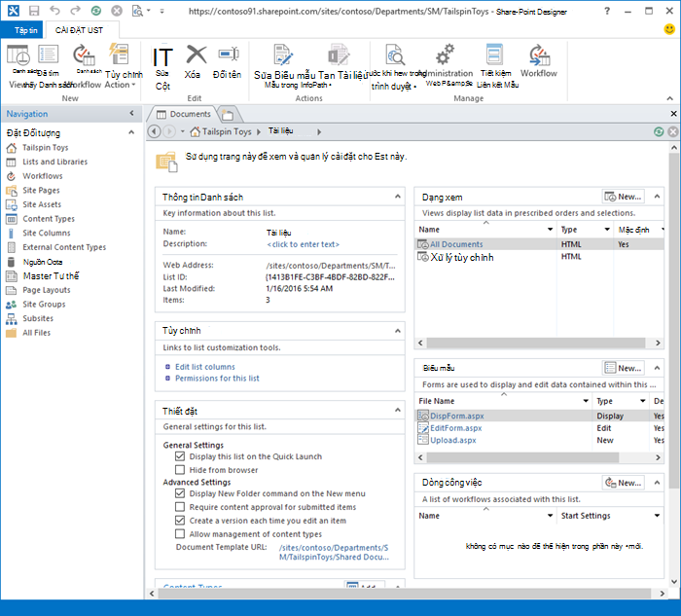Screen dimensions: 681x616
Task: Click the smiley feedback icon
Action: pos(669,29)
